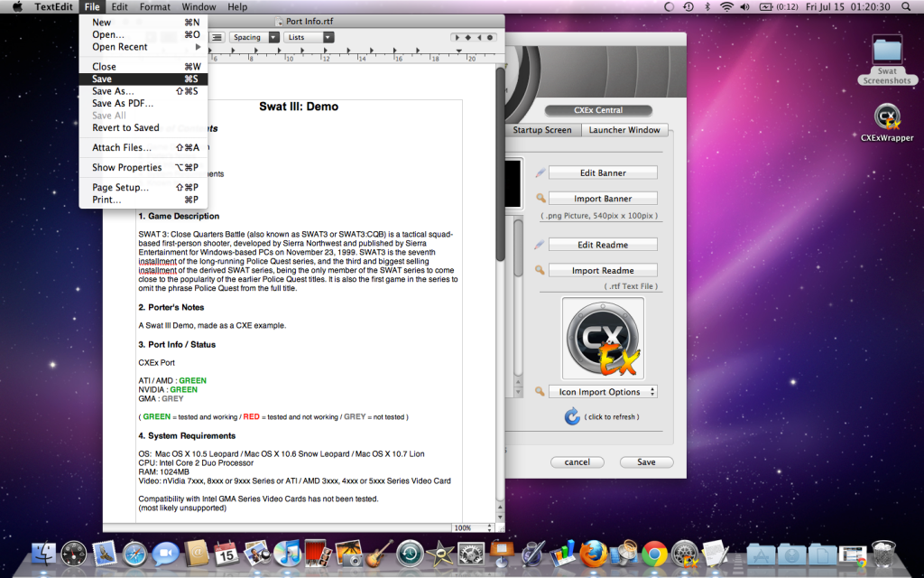Launch iTunes from the dock
The image size is (924, 578).
288,554
